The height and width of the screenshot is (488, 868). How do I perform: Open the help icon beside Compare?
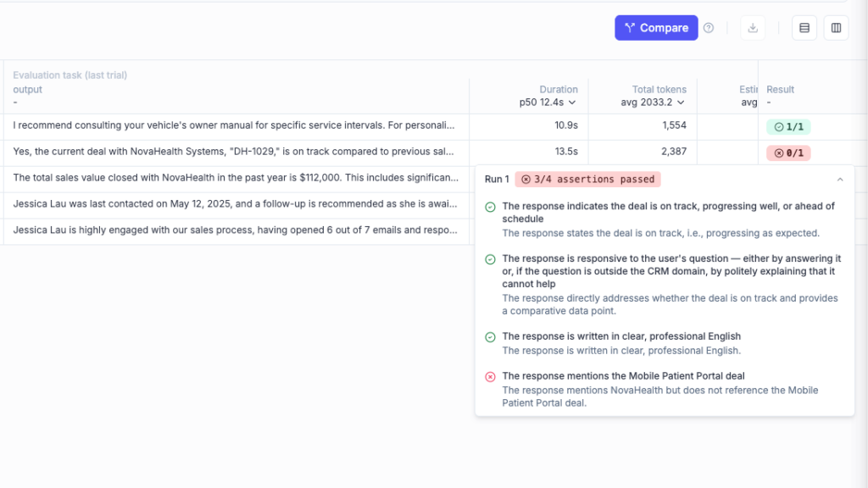pos(709,28)
